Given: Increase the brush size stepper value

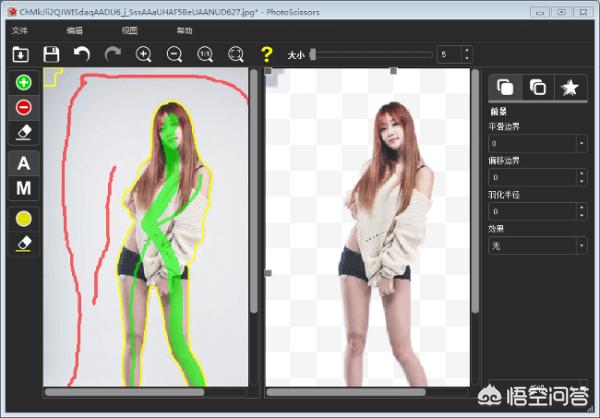Looking at the screenshot, I should 467,50.
